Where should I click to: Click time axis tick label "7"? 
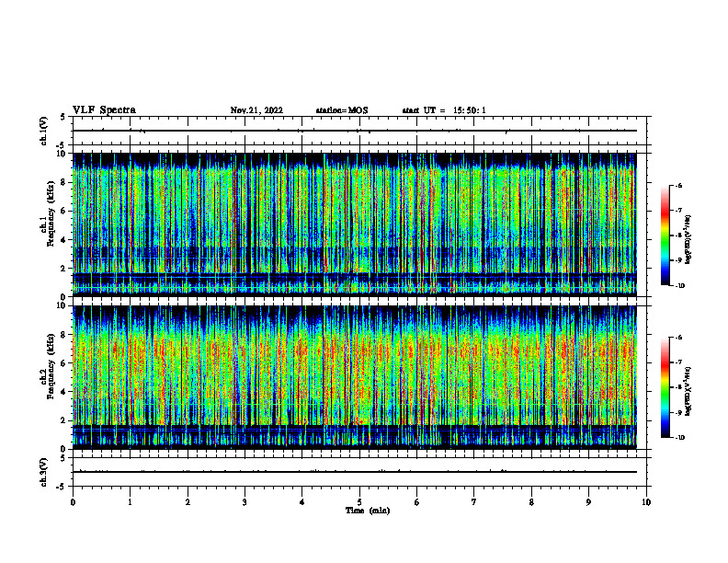pyautogui.click(x=474, y=502)
